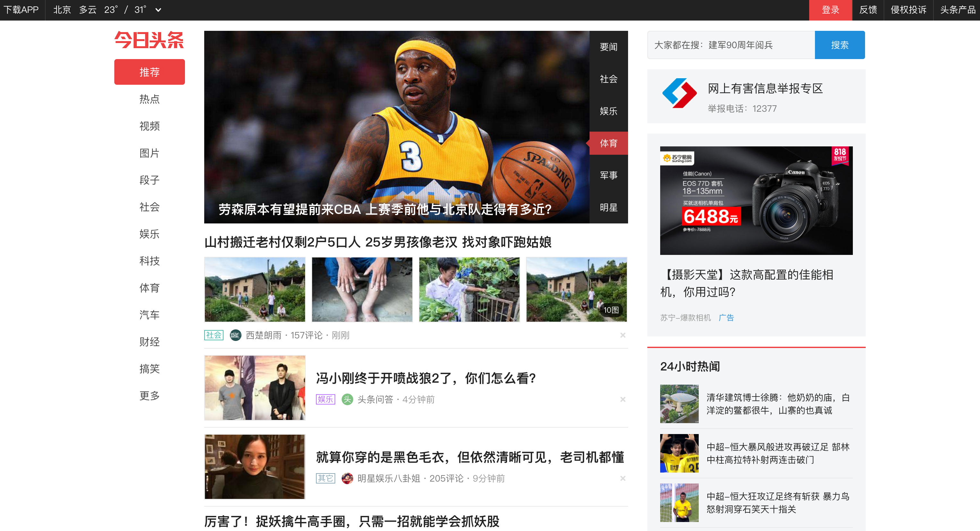Dismiss the 冯小刚 article with its X
Screen dimensions: 980x531
[x=622, y=399]
